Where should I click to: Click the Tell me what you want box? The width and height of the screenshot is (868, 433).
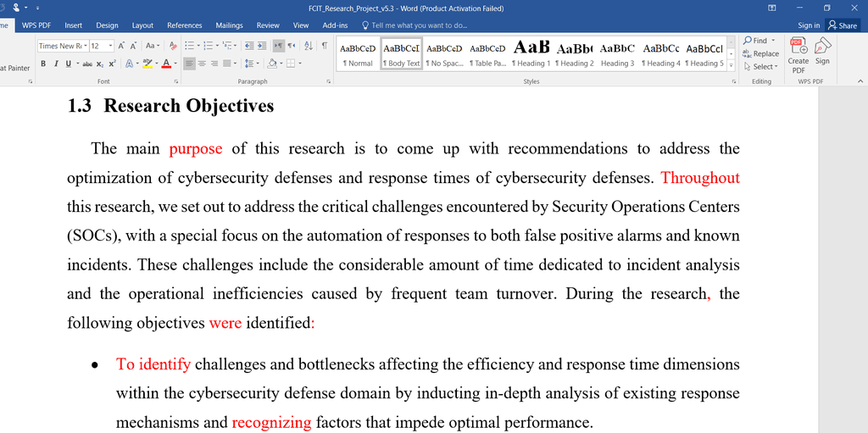pyautogui.click(x=415, y=25)
